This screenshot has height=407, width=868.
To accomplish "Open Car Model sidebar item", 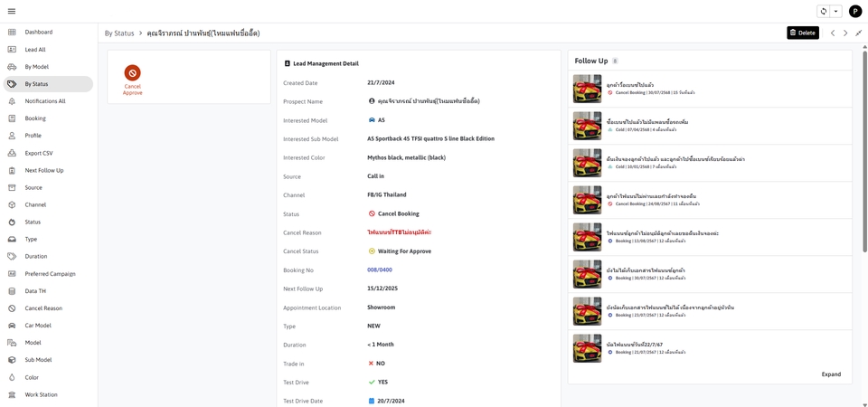I will (x=38, y=326).
